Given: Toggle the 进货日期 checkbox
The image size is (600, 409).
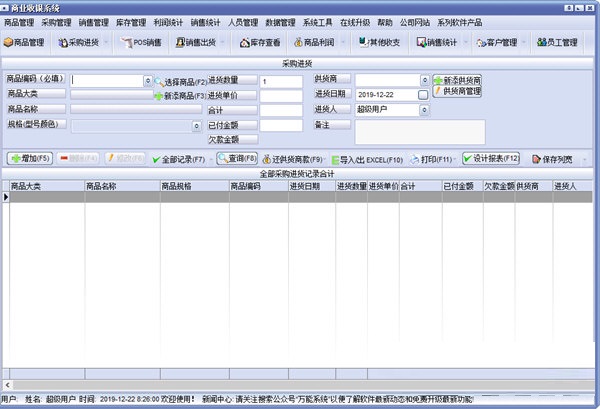Looking at the screenshot, I should coord(423,95).
